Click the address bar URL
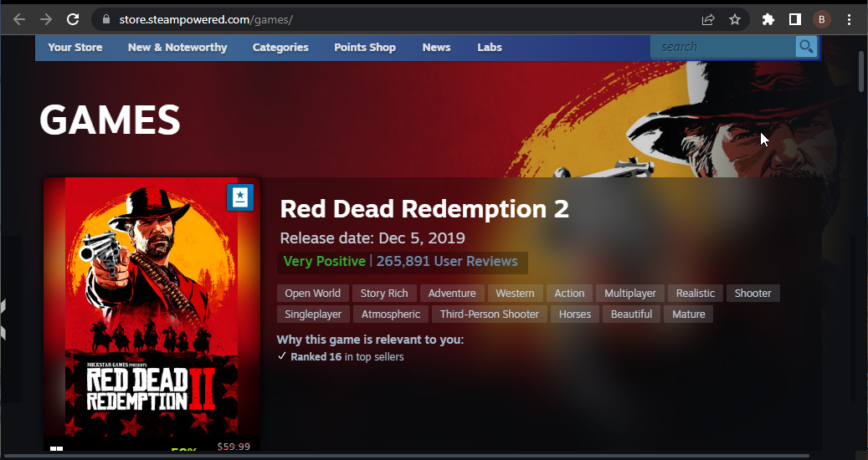The image size is (868, 460). point(206,19)
